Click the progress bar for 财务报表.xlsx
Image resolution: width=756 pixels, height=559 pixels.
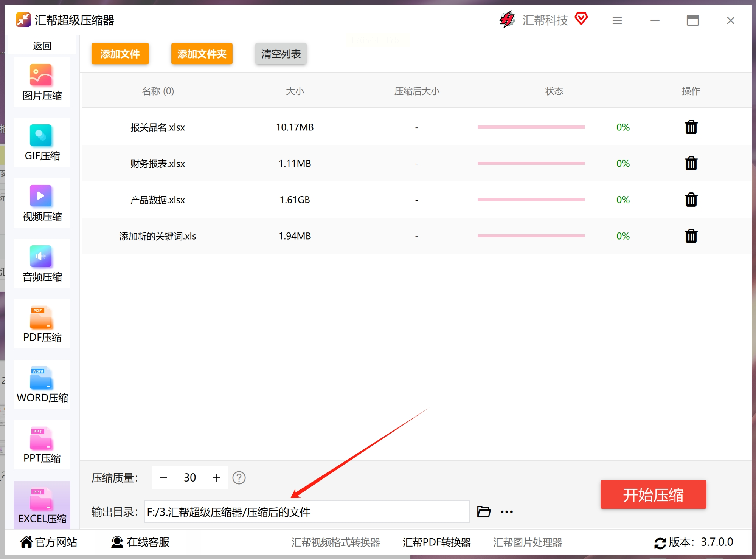(531, 164)
